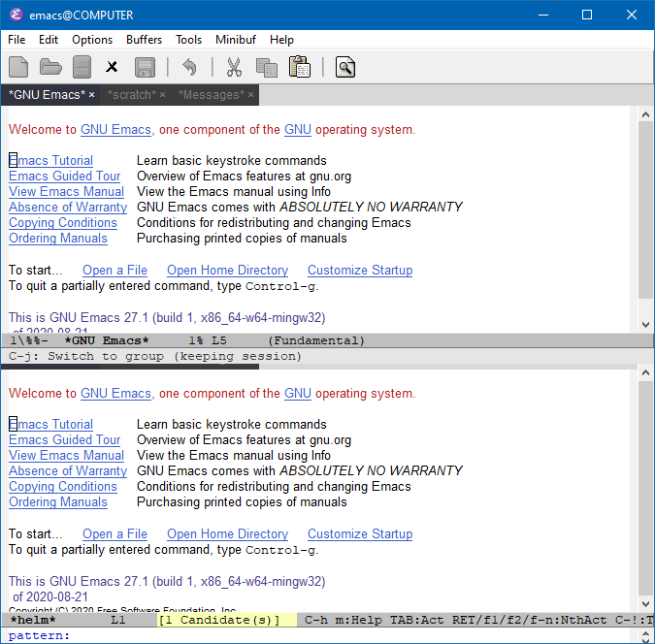Image resolution: width=655 pixels, height=644 pixels.
Task: Click lower window scrollbar down arrow
Action: [x=646, y=604]
